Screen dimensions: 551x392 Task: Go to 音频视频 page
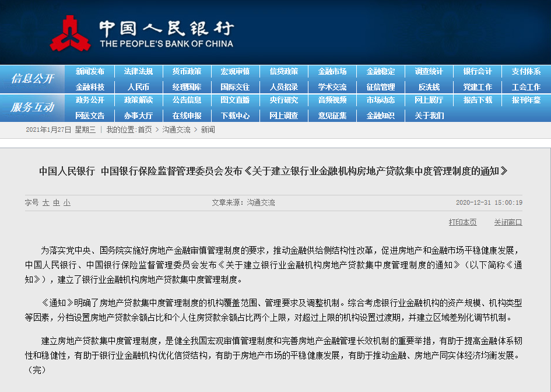click(x=332, y=100)
